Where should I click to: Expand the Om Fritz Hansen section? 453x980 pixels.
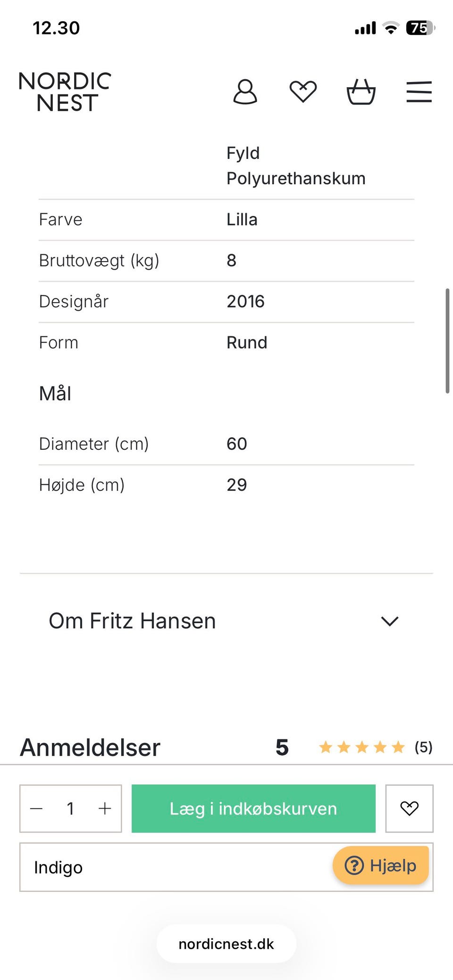133,621
